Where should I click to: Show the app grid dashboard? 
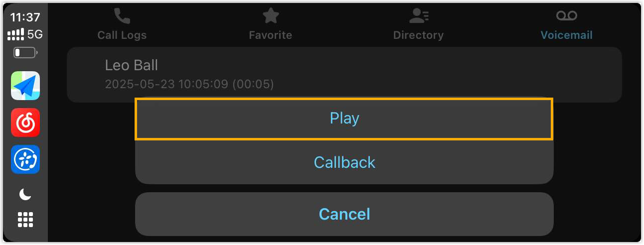[25, 219]
